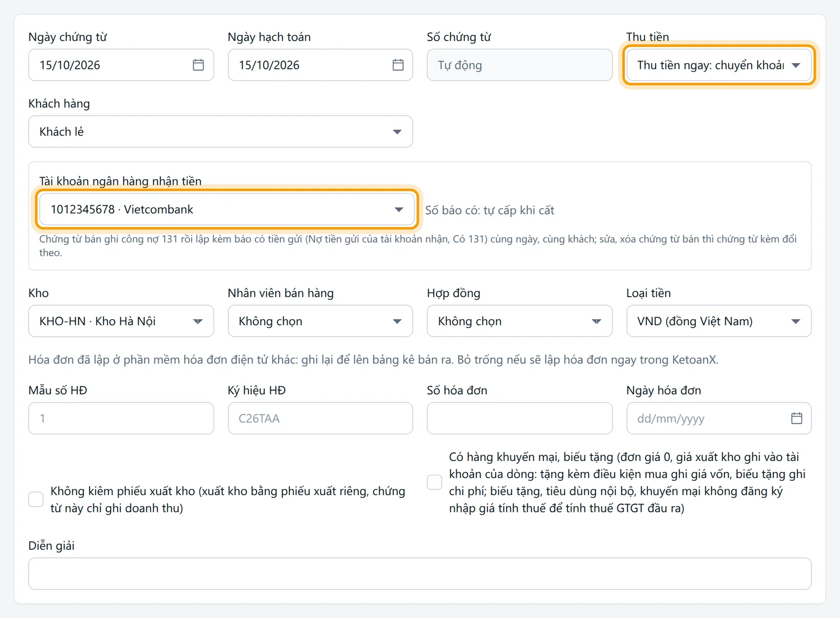840x618 pixels.
Task: Click the Diễn giải text field
Action: pyautogui.click(x=420, y=573)
